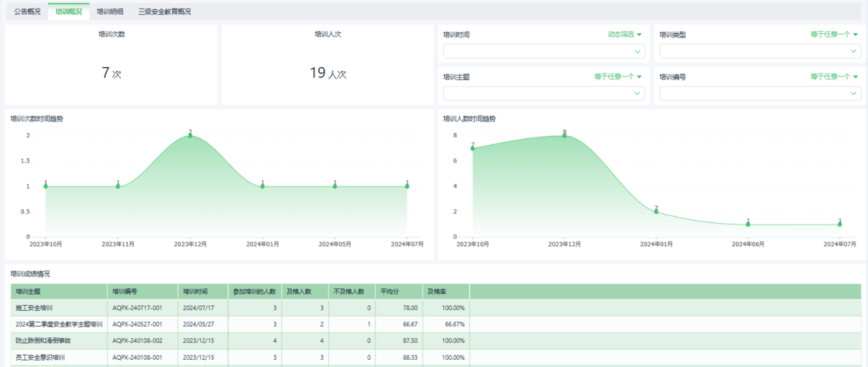Screen dimensions: 868x367
Task: Change 等于任意一个 condition for 培训主题
Action: (x=618, y=76)
